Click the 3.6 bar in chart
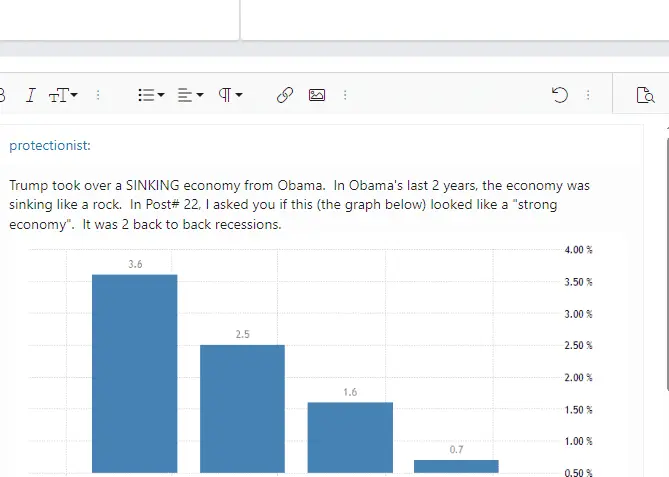This screenshot has height=477, width=669. coord(134,370)
